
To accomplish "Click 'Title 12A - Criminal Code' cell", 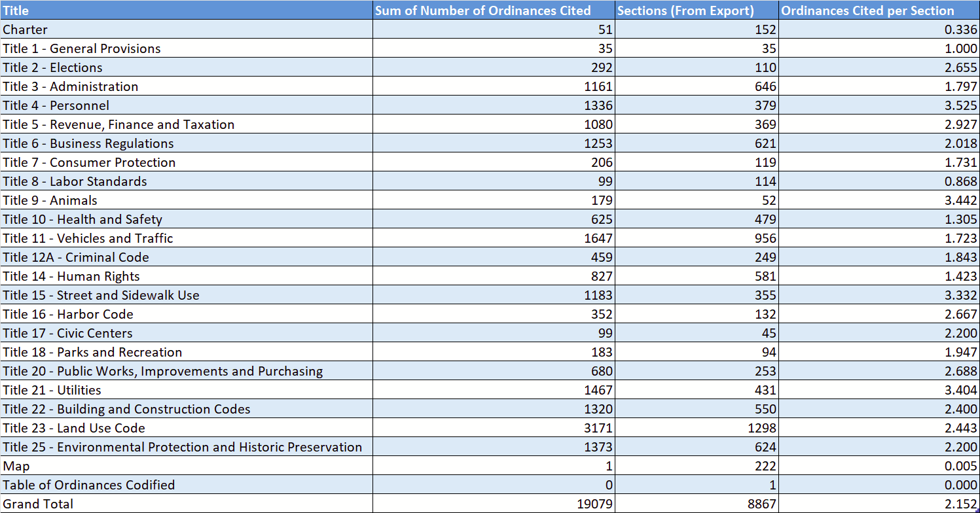I will 187,257.
